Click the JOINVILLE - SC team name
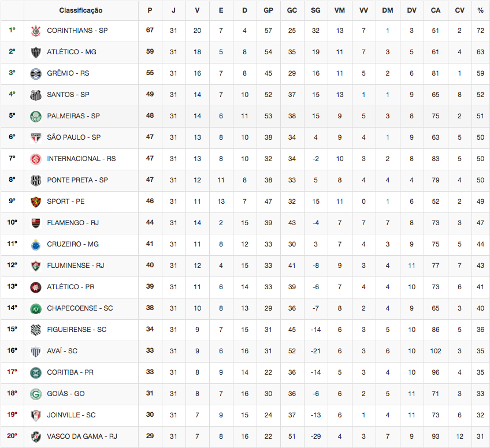This screenshot has width=490, height=448. (x=71, y=415)
